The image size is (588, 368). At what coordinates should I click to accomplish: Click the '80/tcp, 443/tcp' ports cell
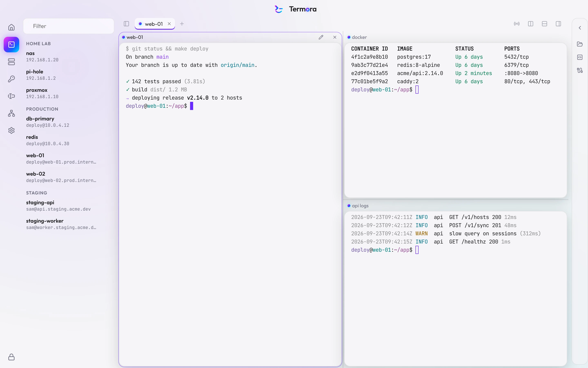pyautogui.click(x=527, y=82)
